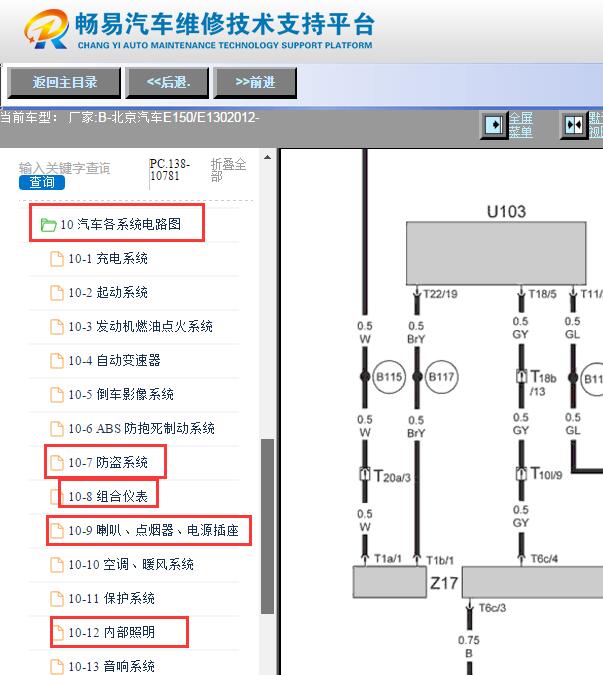Click the folder icon for 10 汽车各系统电路图

click(x=48, y=224)
